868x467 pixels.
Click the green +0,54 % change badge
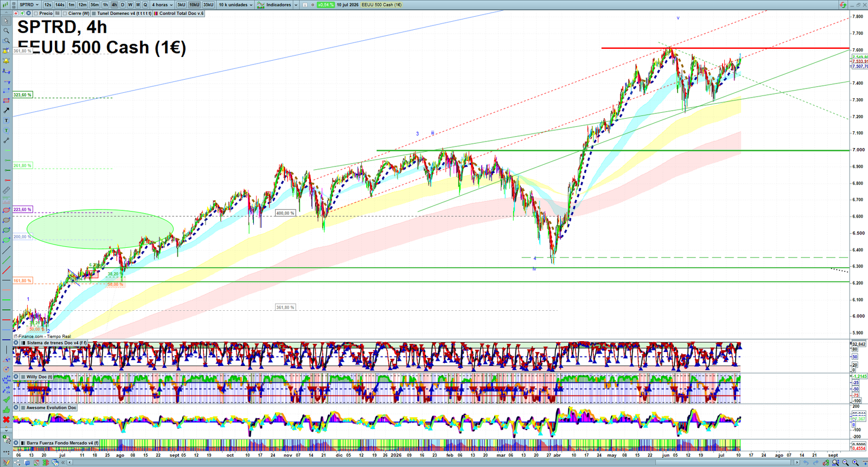tap(325, 5)
